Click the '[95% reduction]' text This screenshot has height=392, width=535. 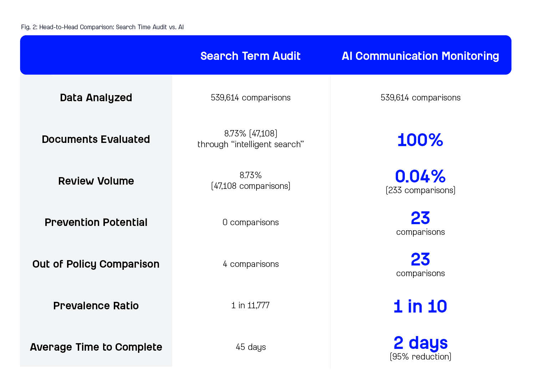[x=421, y=357]
